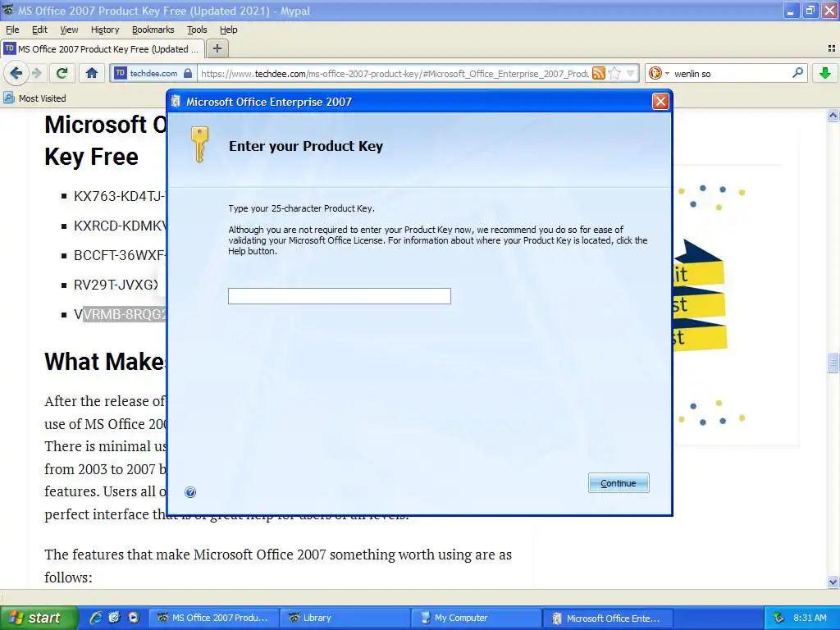
Task: Open the search engine selector dropdown
Action: 658,73
